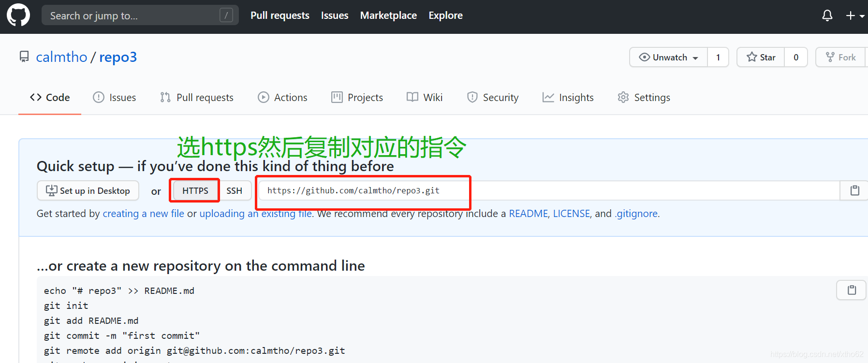Star the repository
The width and height of the screenshot is (868, 363).
pyautogui.click(x=761, y=57)
